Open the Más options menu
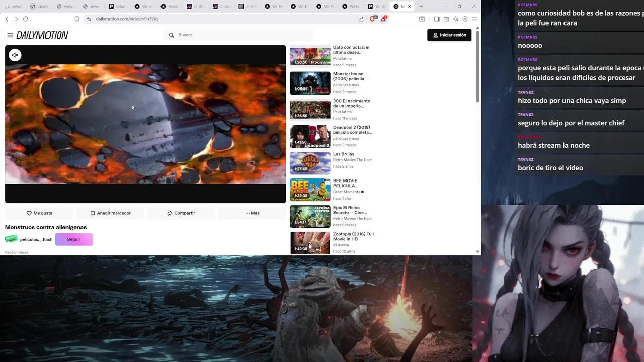This screenshot has width=644, height=362. click(x=252, y=213)
